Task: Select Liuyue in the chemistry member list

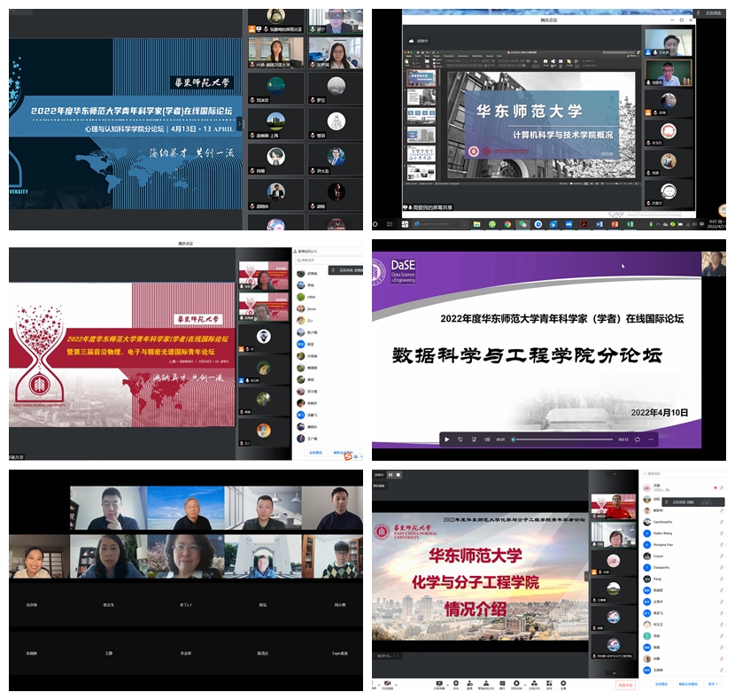Action: 683,556
